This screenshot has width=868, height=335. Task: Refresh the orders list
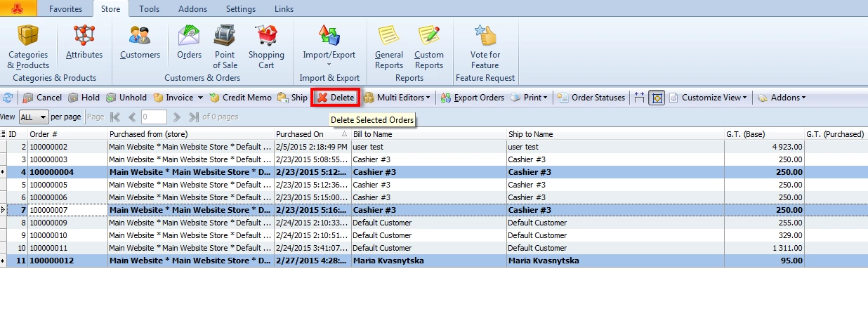click(x=8, y=98)
